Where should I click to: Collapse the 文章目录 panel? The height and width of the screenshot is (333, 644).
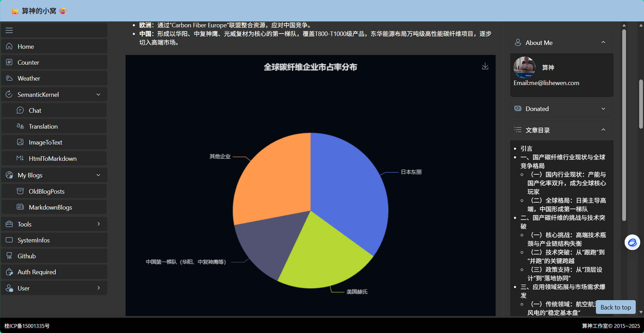603,130
